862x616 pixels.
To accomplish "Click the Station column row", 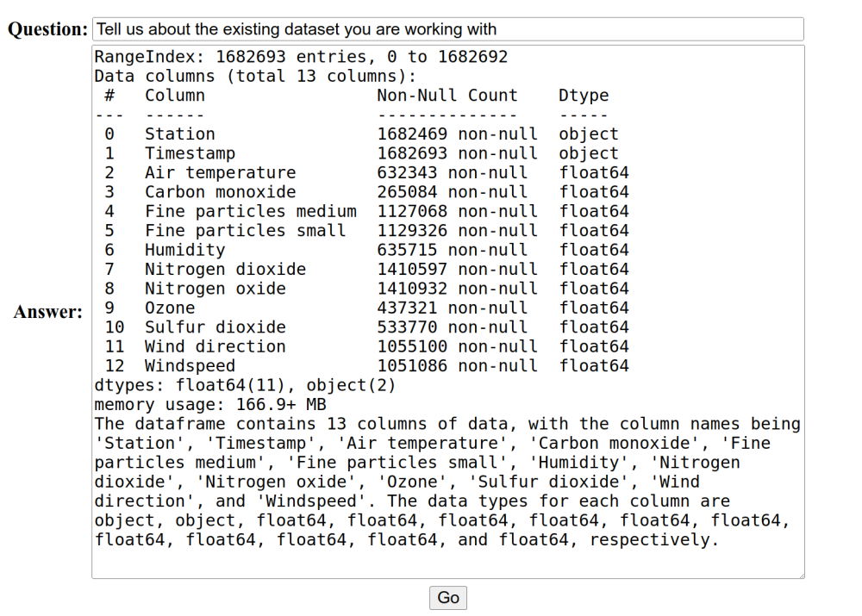I will coord(180,134).
